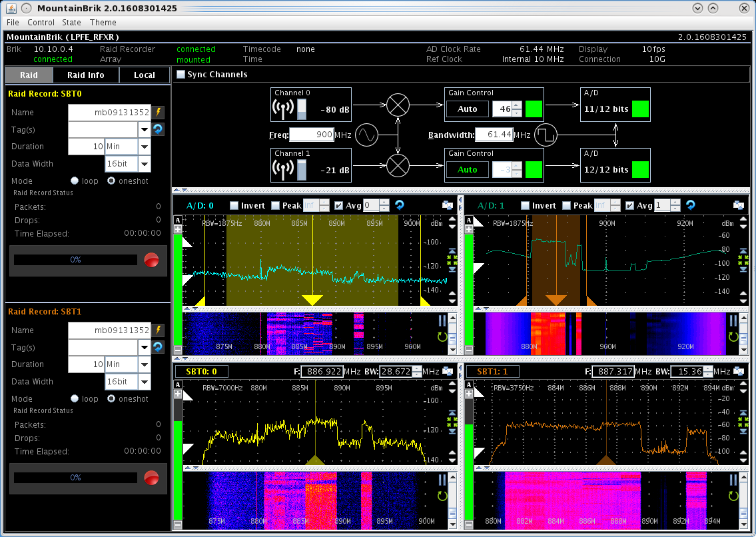Switch to Local tab
Image resolution: width=756 pixels, height=537 pixels.
click(x=145, y=75)
